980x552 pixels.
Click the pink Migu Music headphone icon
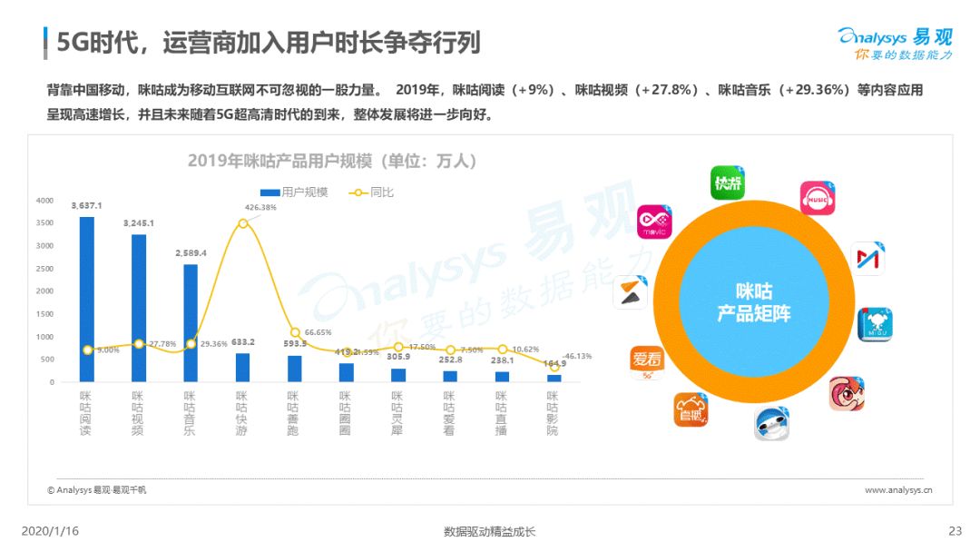(818, 198)
